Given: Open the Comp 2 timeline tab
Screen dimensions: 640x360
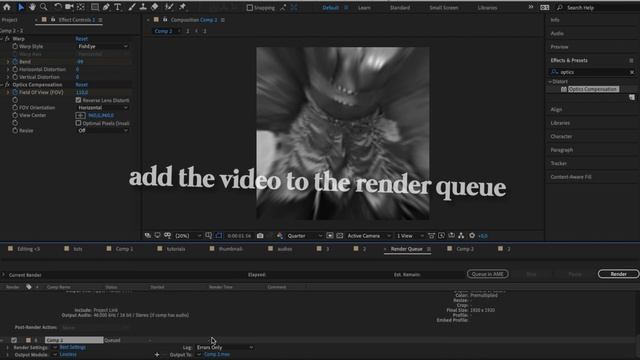Looking at the screenshot, I should [x=465, y=249].
